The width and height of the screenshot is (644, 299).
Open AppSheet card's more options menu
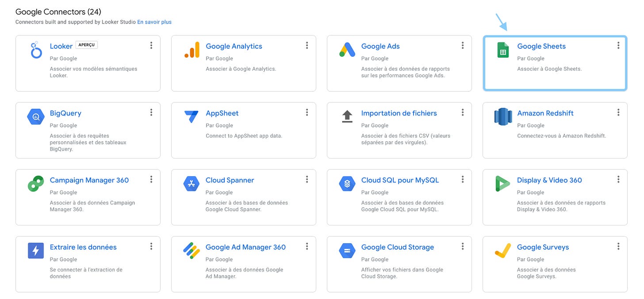coord(307,113)
